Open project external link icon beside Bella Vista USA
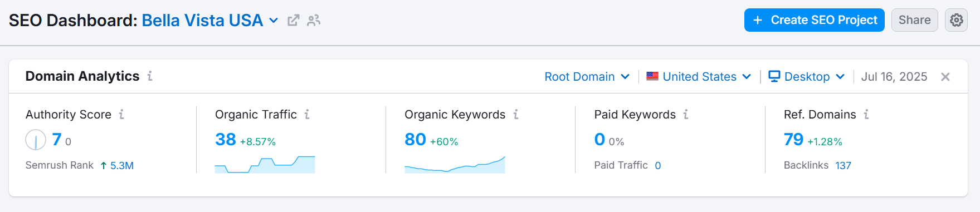980x212 pixels. click(x=293, y=21)
